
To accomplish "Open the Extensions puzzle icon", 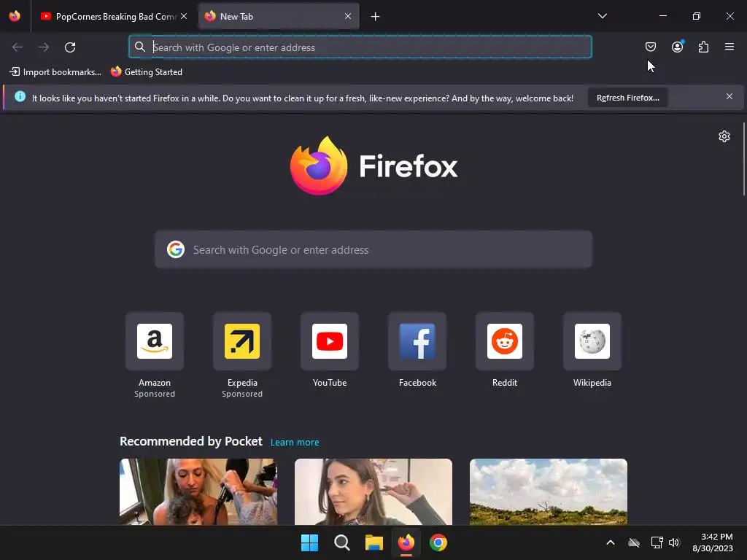I will (703, 47).
